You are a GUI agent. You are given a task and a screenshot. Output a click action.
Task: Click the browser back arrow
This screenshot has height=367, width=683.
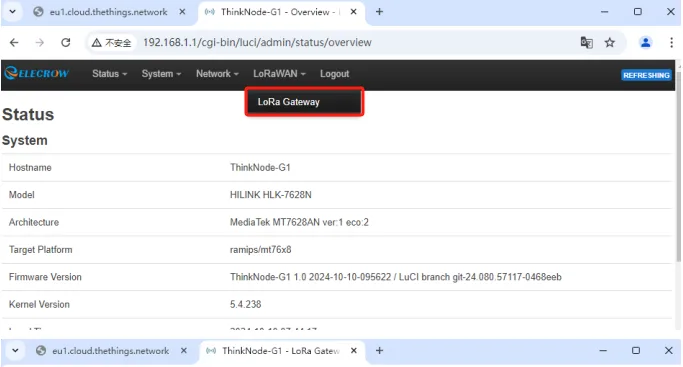click(14, 43)
